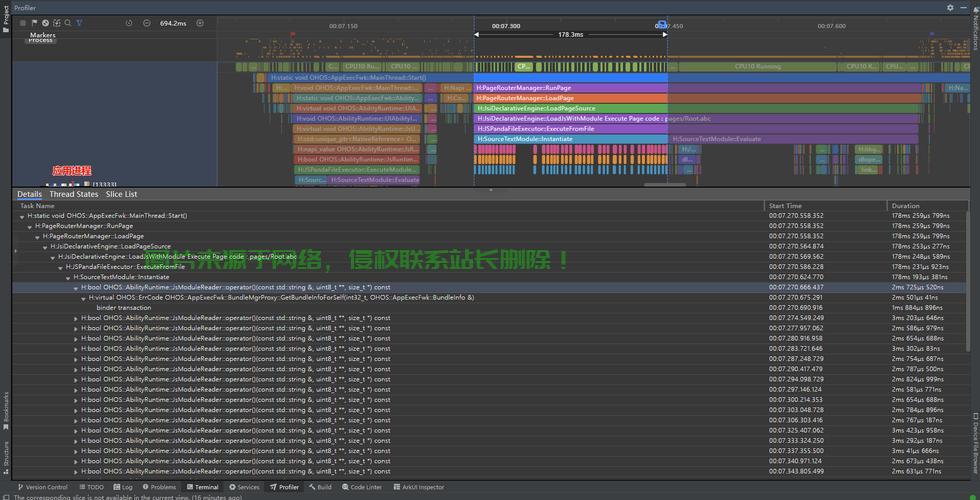Collapse H:PageRouterManager::LoadPage tree row
This screenshot has width=980, height=500.
tap(38, 236)
